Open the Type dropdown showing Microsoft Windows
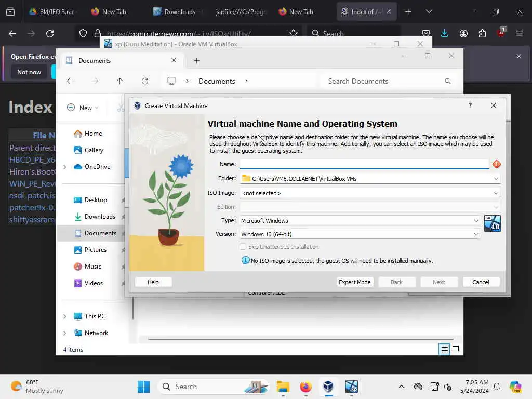The width and height of the screenshot is (532, 399). (476, 220)
